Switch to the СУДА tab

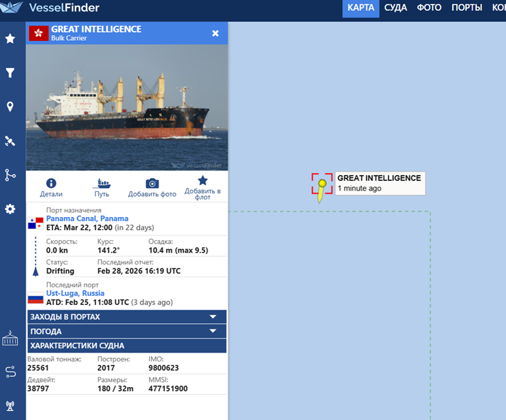(x=396, y=8)
